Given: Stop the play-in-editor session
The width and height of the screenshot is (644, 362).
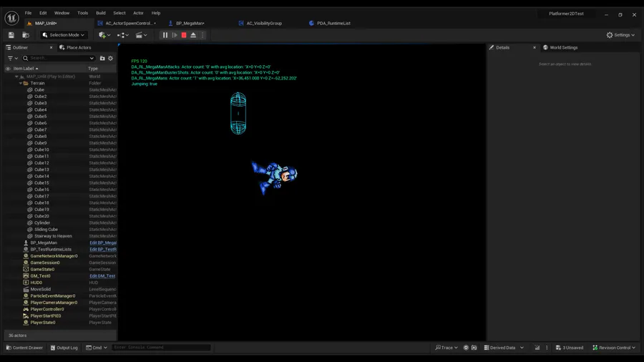Looking at the screenshot, I should click(x=184, y=35).
